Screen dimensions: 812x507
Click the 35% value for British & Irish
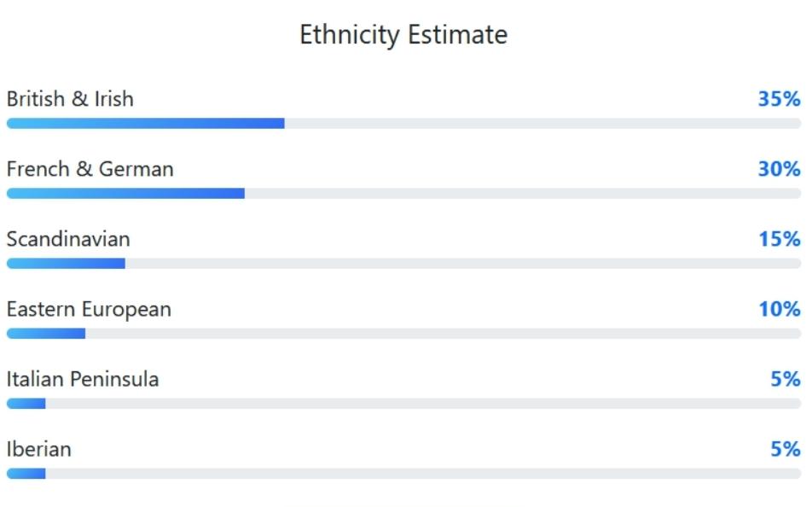(779, 99)
